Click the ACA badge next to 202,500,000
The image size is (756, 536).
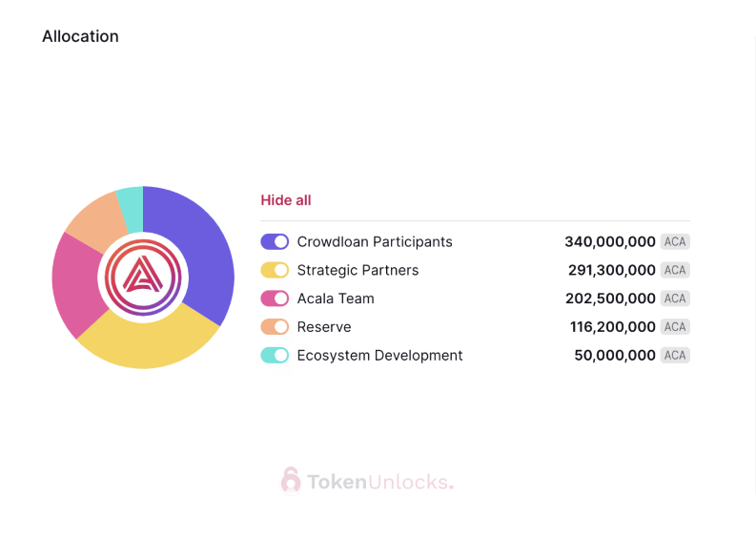click(x=675, y=299)
